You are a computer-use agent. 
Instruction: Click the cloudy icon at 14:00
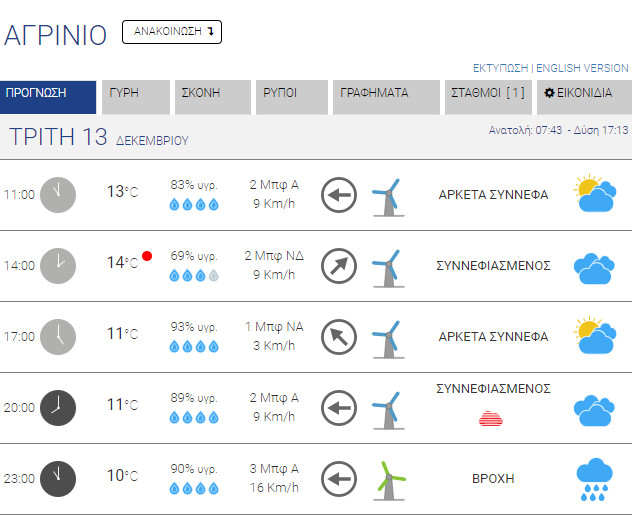click(594, 266)
